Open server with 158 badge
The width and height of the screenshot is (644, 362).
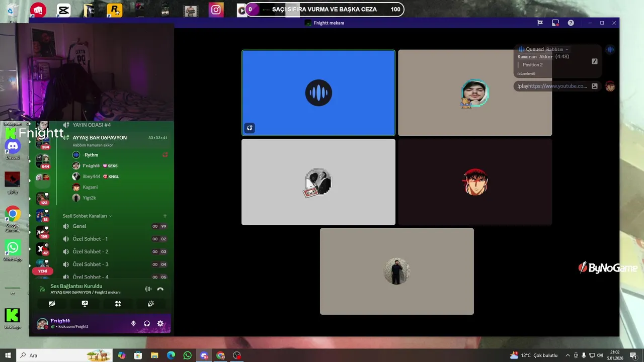tap(42, 232)
